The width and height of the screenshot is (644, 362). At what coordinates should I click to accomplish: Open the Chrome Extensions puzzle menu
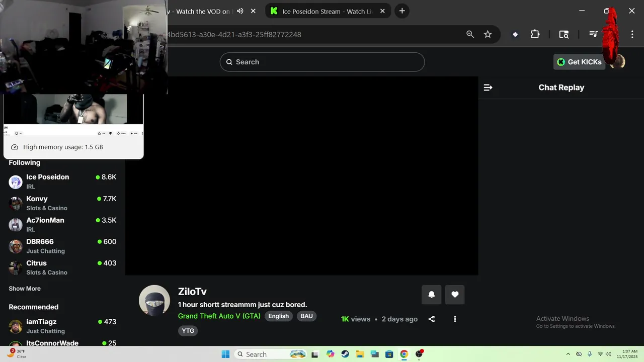[535, 34]
